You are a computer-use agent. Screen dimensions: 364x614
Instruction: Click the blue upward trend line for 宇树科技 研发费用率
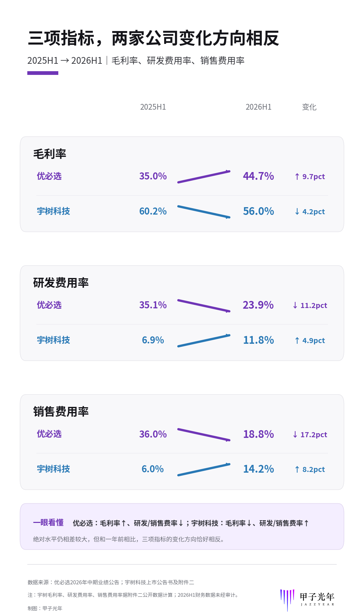pos(204,341)
